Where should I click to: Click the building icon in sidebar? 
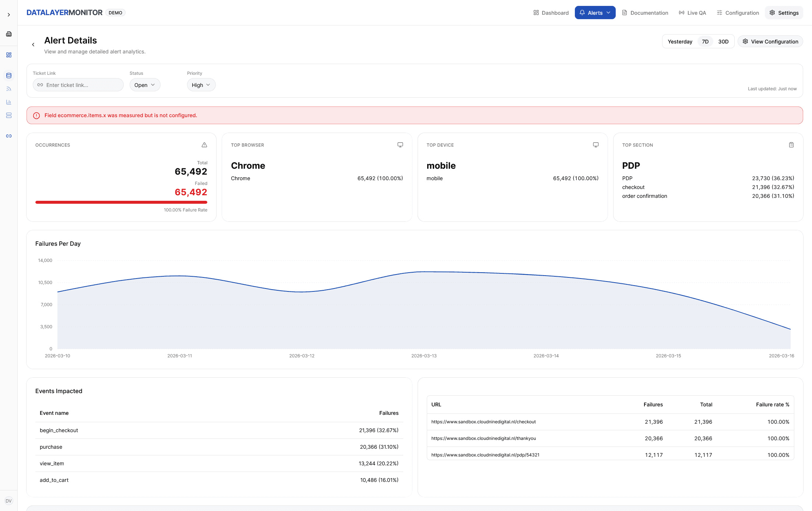9,34
